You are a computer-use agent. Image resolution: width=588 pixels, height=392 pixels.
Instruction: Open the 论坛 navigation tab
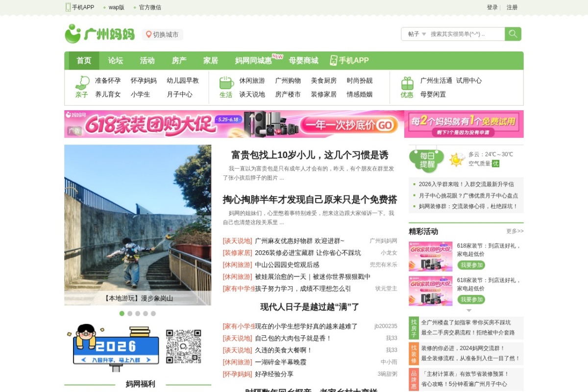(116, 60)
